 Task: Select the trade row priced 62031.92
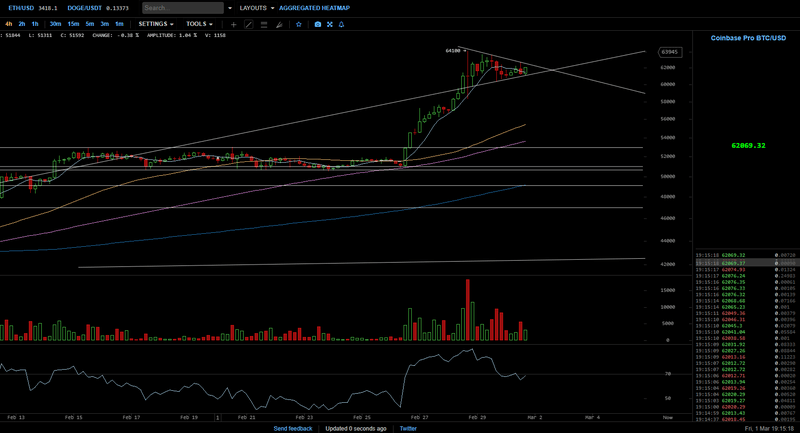745,344
